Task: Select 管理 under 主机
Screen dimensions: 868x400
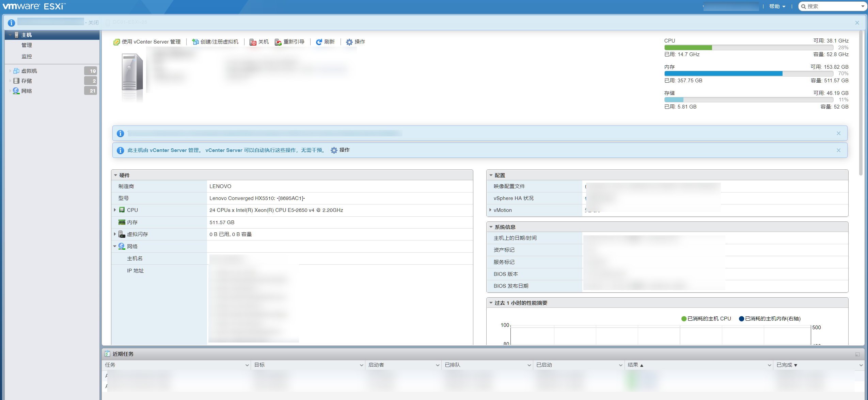Action: 27,45
